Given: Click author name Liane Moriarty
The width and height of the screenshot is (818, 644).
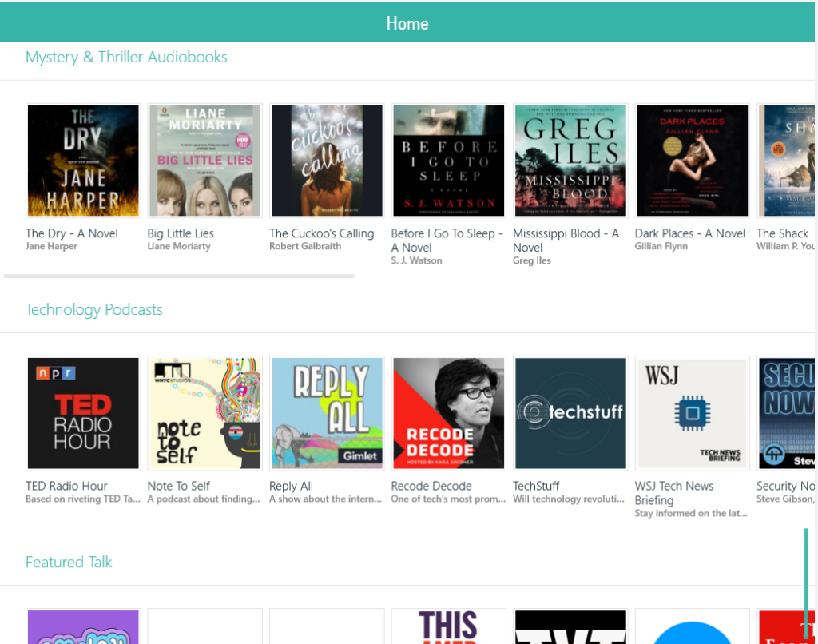Looking at the screenshot, I should pyautogui.click(x=179, y=246).
